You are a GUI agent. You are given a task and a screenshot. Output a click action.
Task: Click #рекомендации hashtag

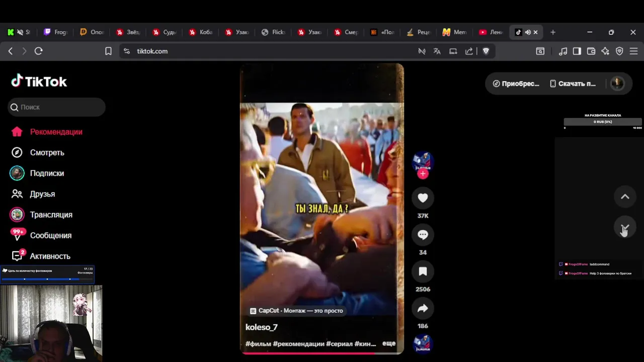click(299, 344)
